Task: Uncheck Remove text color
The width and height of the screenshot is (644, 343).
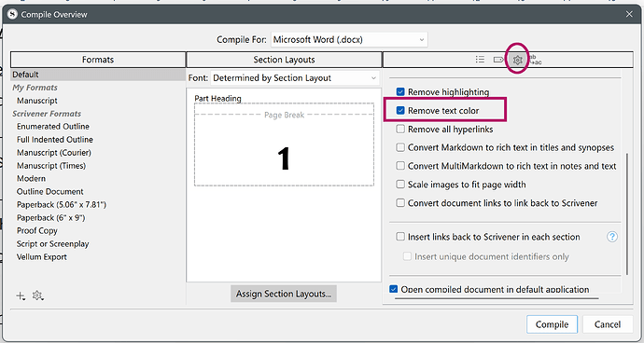Action: [x=400, y=110]
